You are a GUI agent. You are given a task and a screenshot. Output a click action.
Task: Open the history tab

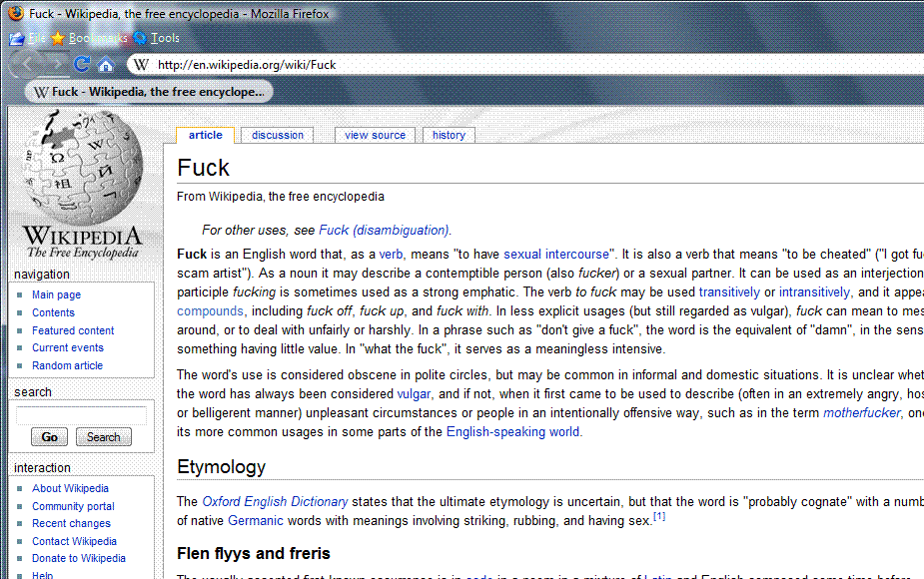(449, 135)
